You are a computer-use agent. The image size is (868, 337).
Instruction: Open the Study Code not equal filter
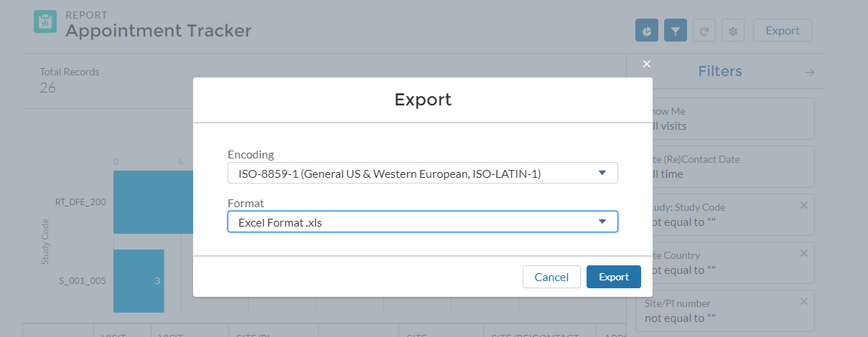[x=725, y=214]
